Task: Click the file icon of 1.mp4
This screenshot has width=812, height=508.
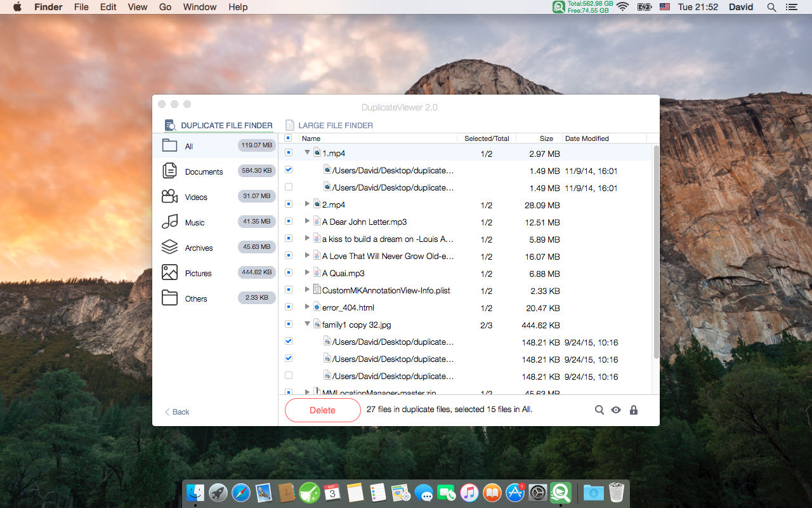Action: 317,152
